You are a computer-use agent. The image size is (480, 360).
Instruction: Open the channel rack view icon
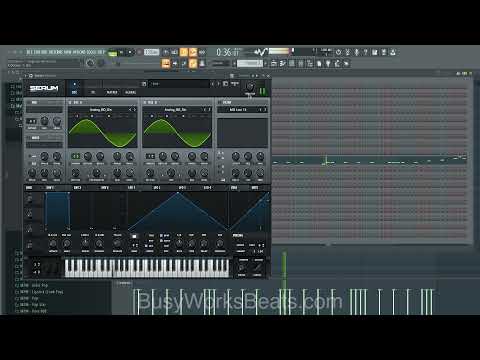(292, 63)
